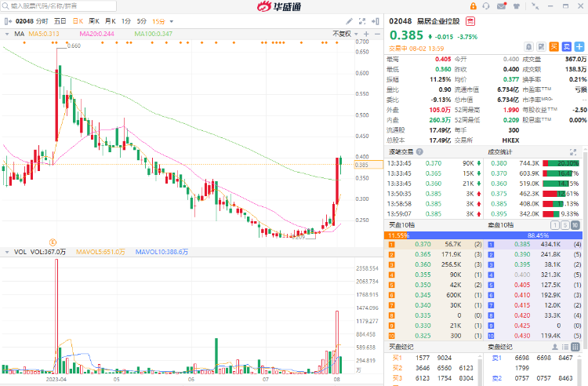The height and width of the screenshot is (386, 588).
Task: Open the skin theme shirt icon
Action: click(517, 6)
